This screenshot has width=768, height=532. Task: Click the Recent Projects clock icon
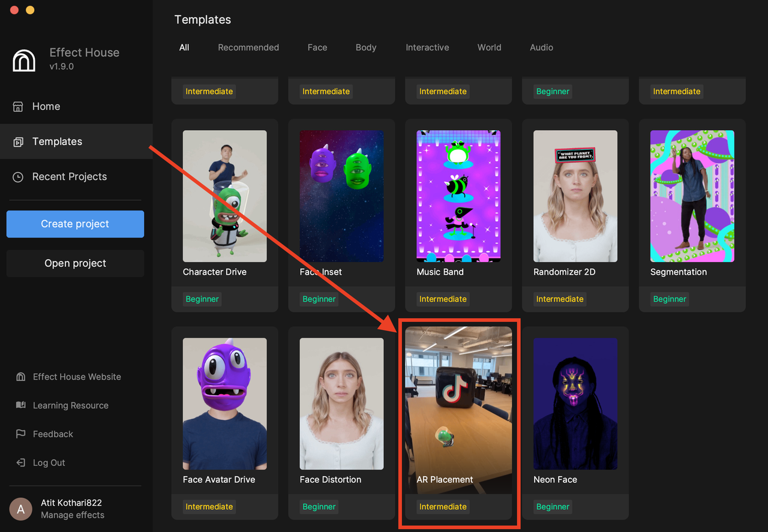[16, 176]
